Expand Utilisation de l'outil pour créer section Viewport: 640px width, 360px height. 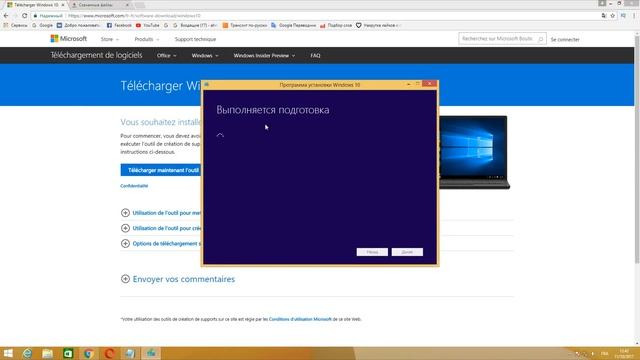point(161,228)
